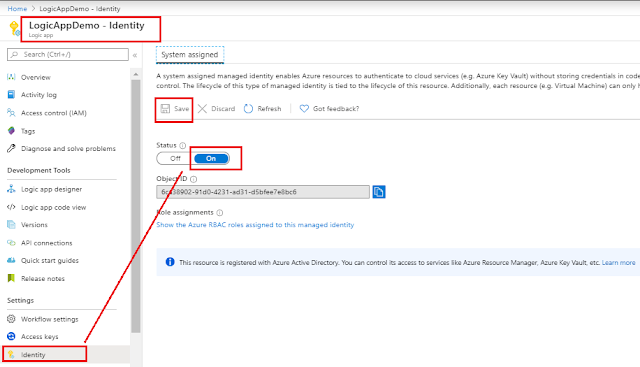
Task: Open Show the Azure RBAC roles link
Action: click(x=255, y=225)
